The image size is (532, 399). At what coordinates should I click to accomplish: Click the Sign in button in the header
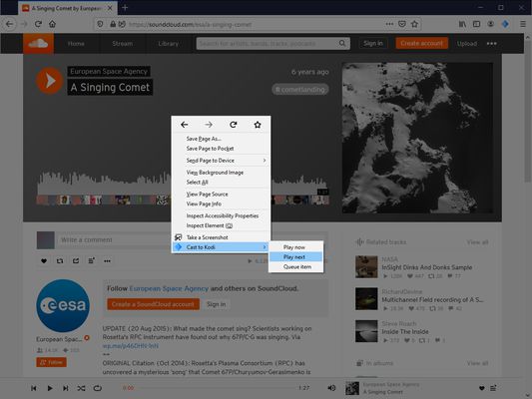click(x=373, y=44)
